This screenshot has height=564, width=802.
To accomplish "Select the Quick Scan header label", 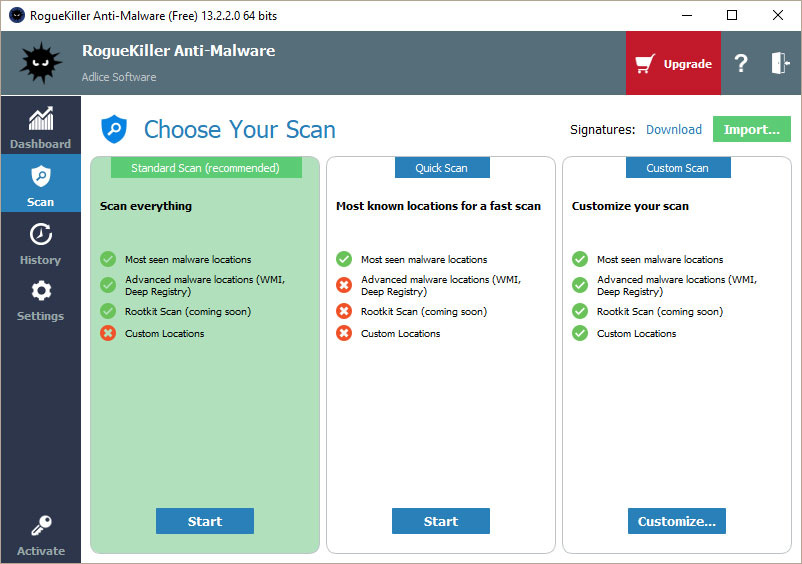I will (442, 168).
